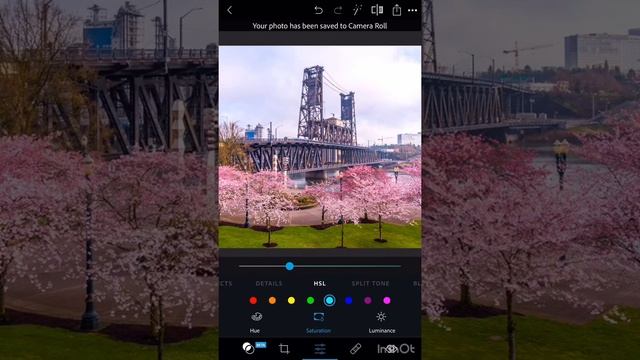Pick the red color channel
The width and height of the screenshot is (640, 360).
pos(253,300)
